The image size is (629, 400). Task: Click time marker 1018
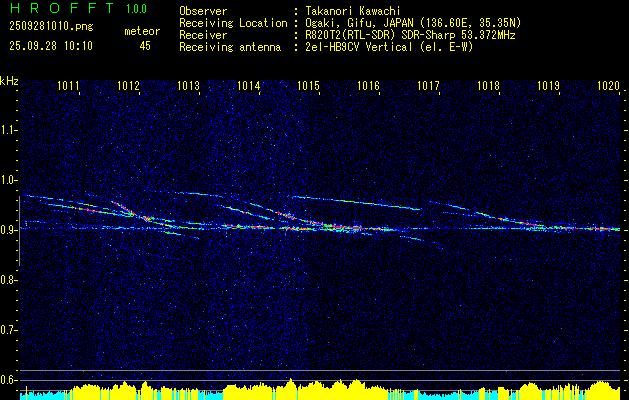(x=488, y=85)
